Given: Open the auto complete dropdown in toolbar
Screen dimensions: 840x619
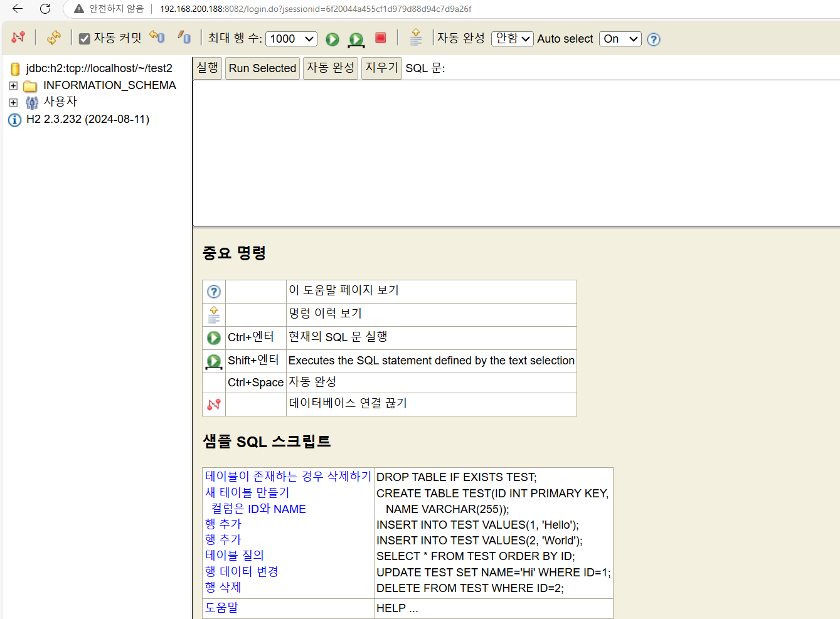Looking at the screenshot, I should [x=513, y=39].
